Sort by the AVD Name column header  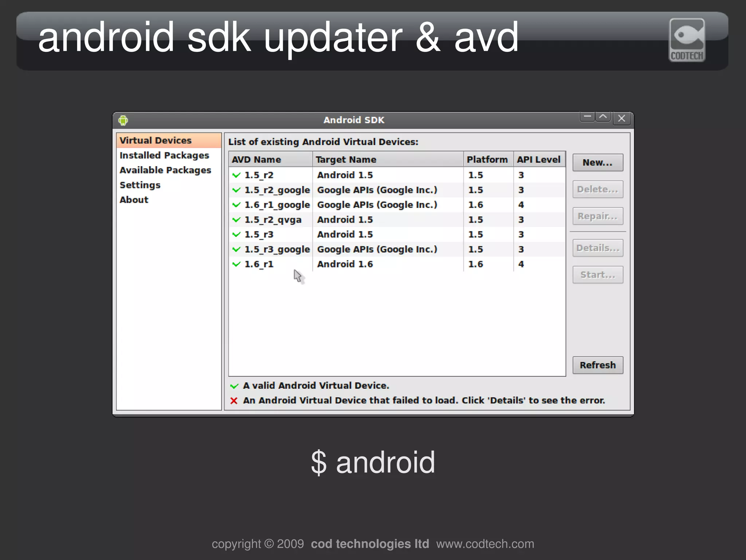[x=271, y=160]
